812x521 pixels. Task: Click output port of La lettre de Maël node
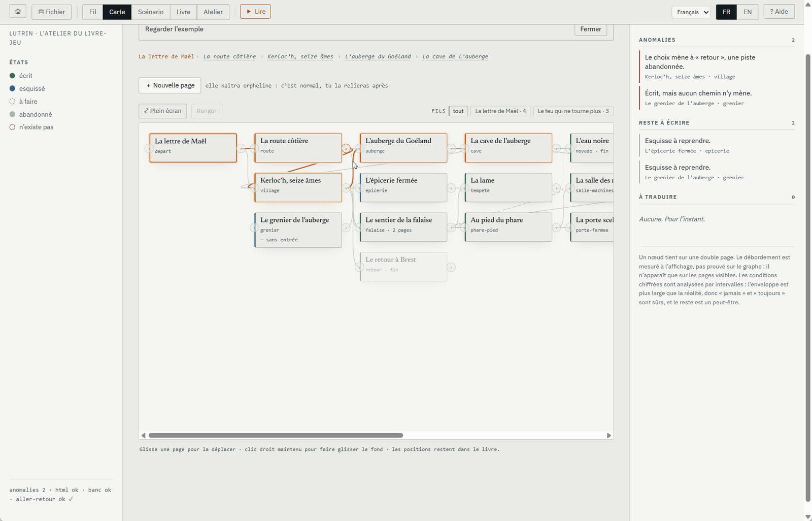(241, 148)
